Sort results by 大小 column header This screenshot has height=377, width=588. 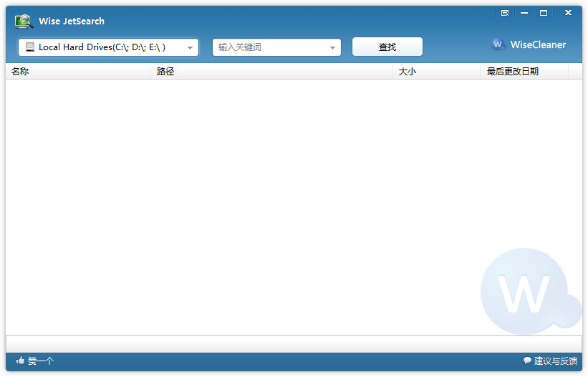pyautogui.click(x=436, y=71)
